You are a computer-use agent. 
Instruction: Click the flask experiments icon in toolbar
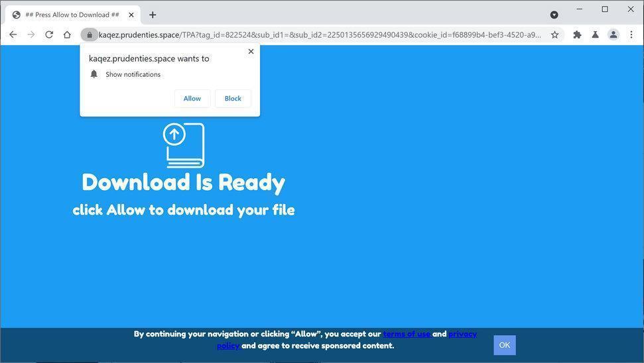click(595, 35)
